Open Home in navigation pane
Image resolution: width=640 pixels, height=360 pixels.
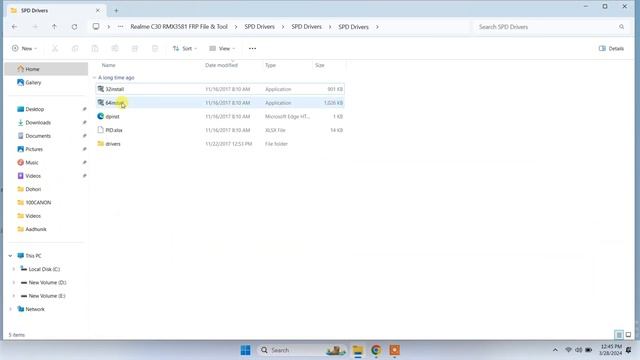46,69
